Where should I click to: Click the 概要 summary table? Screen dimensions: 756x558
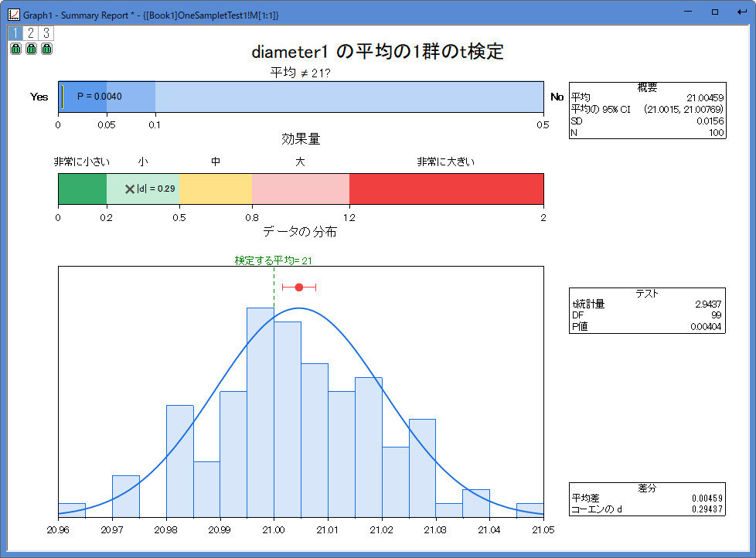tap(647, 110)
